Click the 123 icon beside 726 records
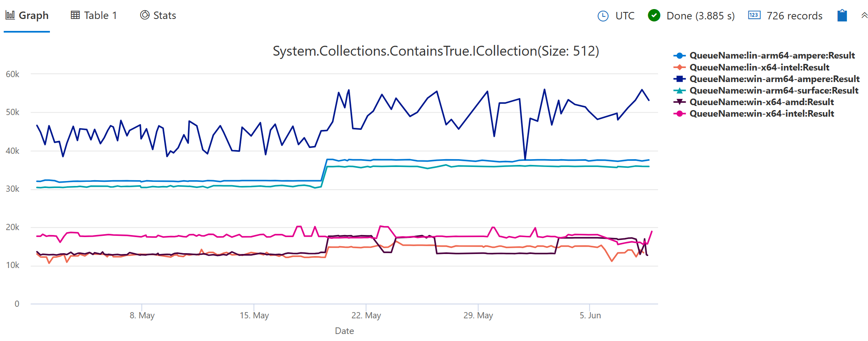Image resolution: width=868 pixels, height=341 pixels. click(x=755, y=15)
